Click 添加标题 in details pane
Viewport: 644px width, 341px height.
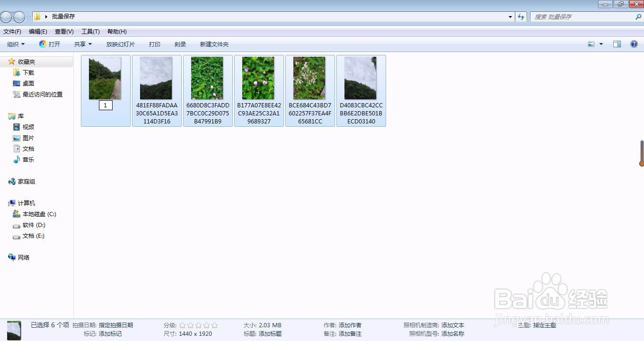[x=270, y=333]
